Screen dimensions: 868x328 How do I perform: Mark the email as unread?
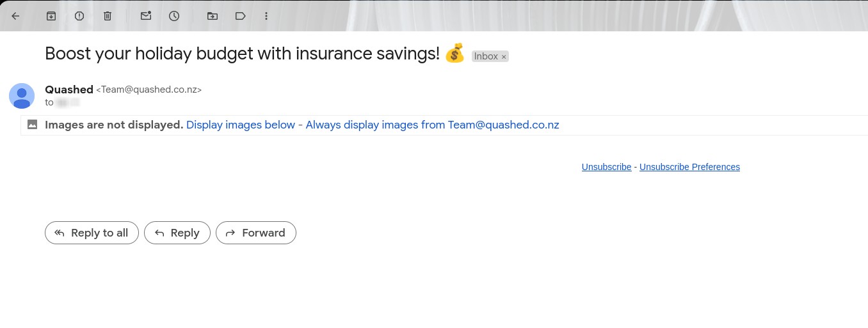click(146, 16)
